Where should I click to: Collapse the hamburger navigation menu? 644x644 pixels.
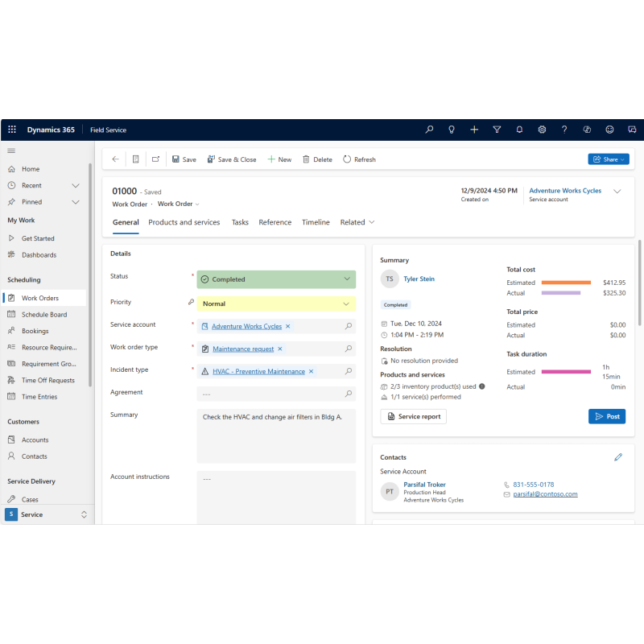pyautogui.click(x=11, y=151)
